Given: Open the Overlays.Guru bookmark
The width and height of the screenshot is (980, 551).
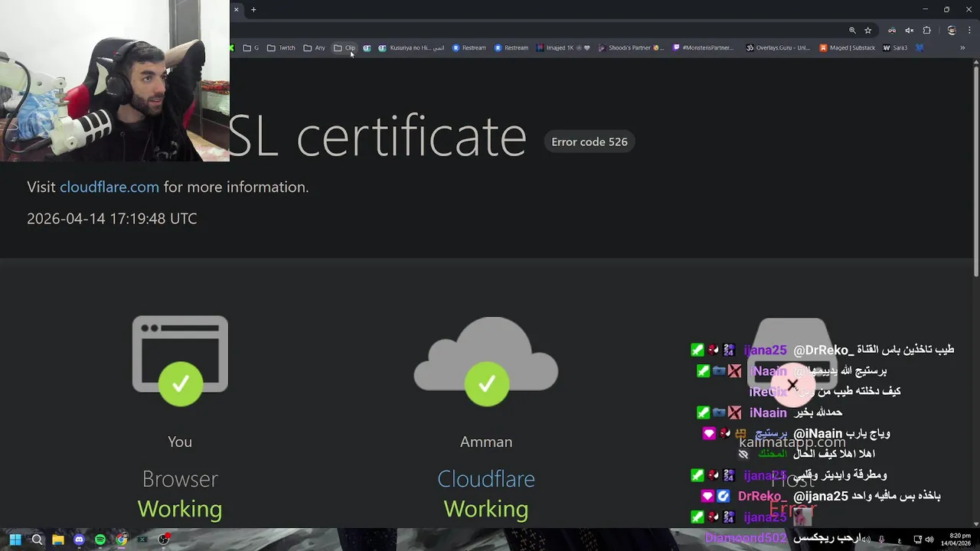Looking at the screenshot, I should coord(777,47).
